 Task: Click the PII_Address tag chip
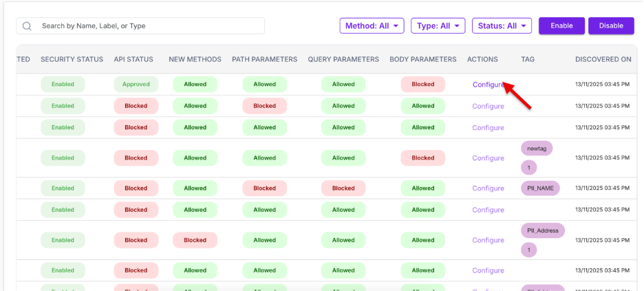[543, 231]
